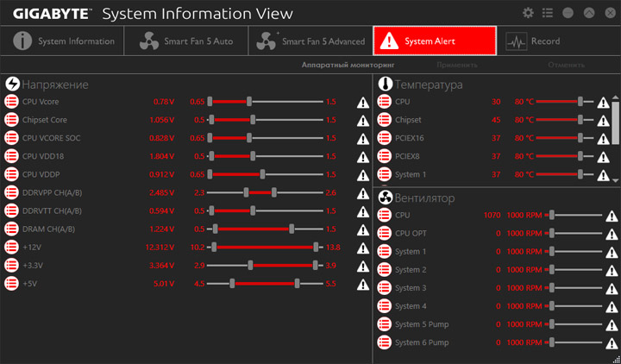Open the Record tab
This screenshot has width=621, height=364.
click(558, 41)
